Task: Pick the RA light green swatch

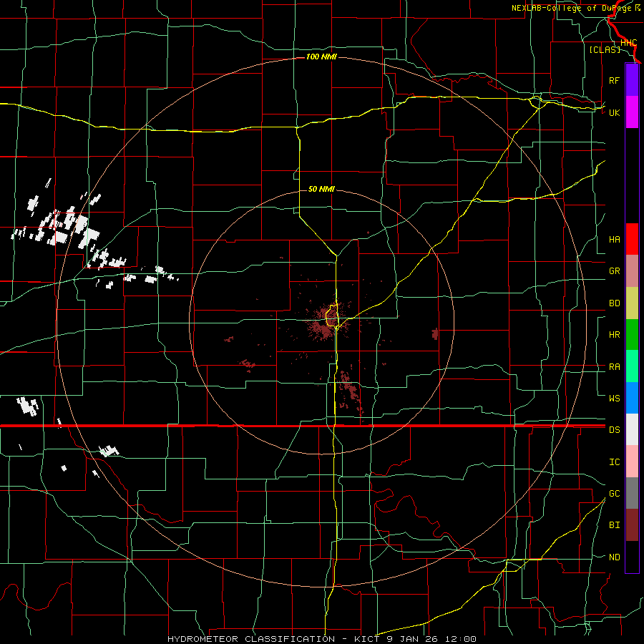Action: [x=632, y=366]
